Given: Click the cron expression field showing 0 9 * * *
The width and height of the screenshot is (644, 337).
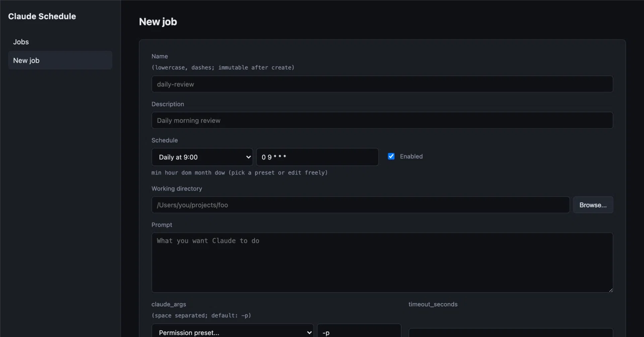Looking at the screenshot, I should pos(317,157).
